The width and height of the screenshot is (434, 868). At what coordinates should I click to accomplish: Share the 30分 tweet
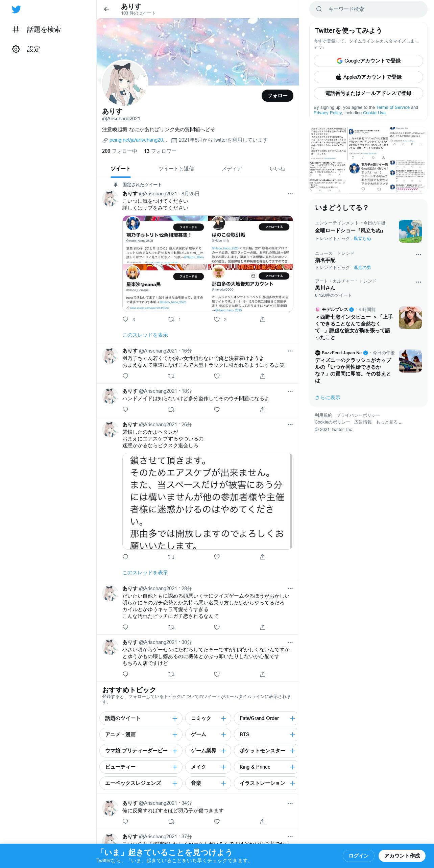point(263,674)
